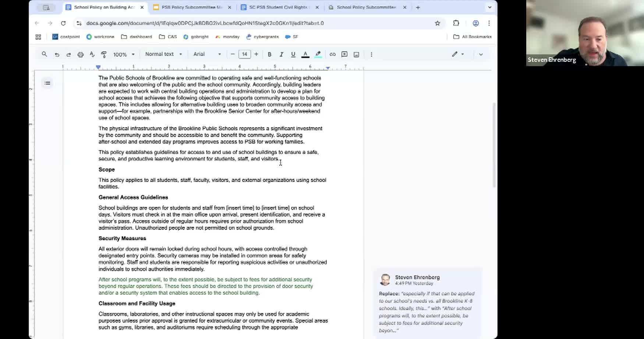Click the search menus magnifier icon
644x339 pixels.
pos(45,54)
